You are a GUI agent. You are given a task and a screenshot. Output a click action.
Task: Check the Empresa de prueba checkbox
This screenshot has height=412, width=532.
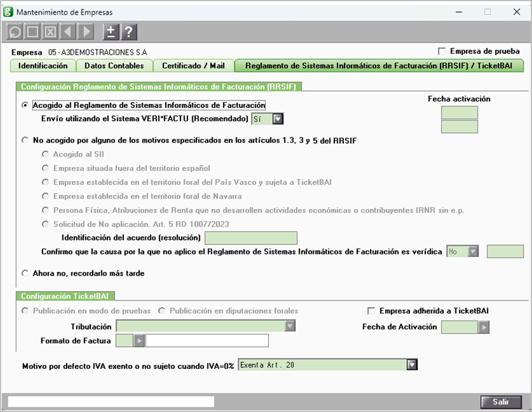[x=442, y=51]
